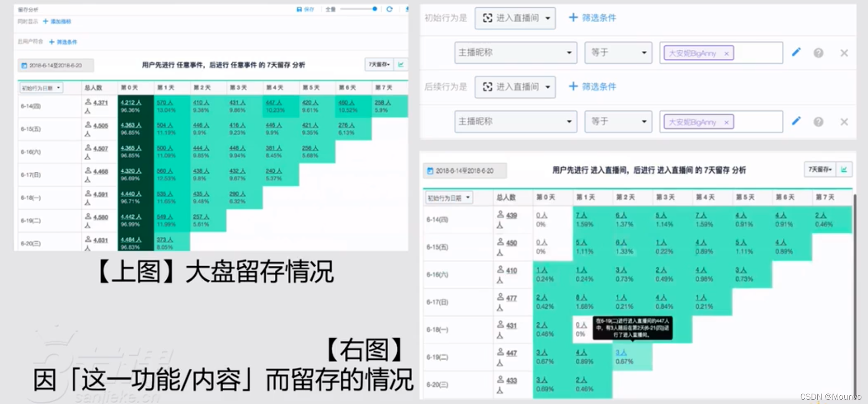Refresh data using the circular refresh icon
Viewport: 868px width, 404px height.
tap(390, 9)
